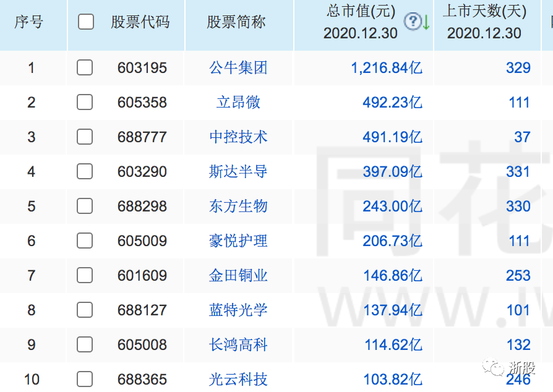Click stock code 603195
The height and width of the screenshot is (392, 553).
142,67
